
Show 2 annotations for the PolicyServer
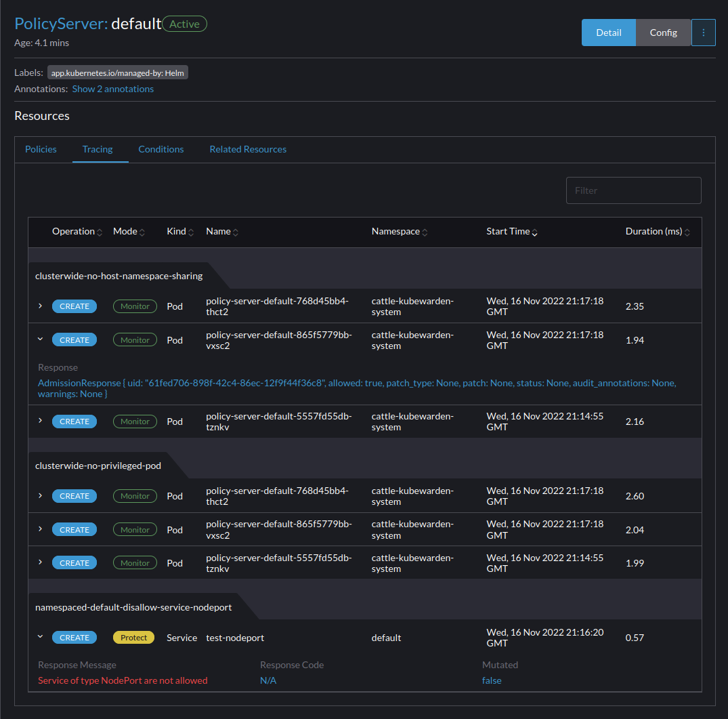[x=112, y=88]
